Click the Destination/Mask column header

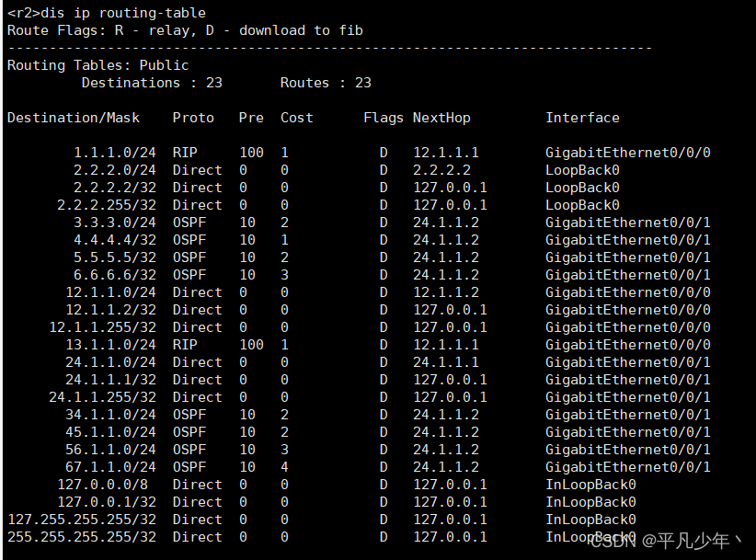[x=74, y=118]
